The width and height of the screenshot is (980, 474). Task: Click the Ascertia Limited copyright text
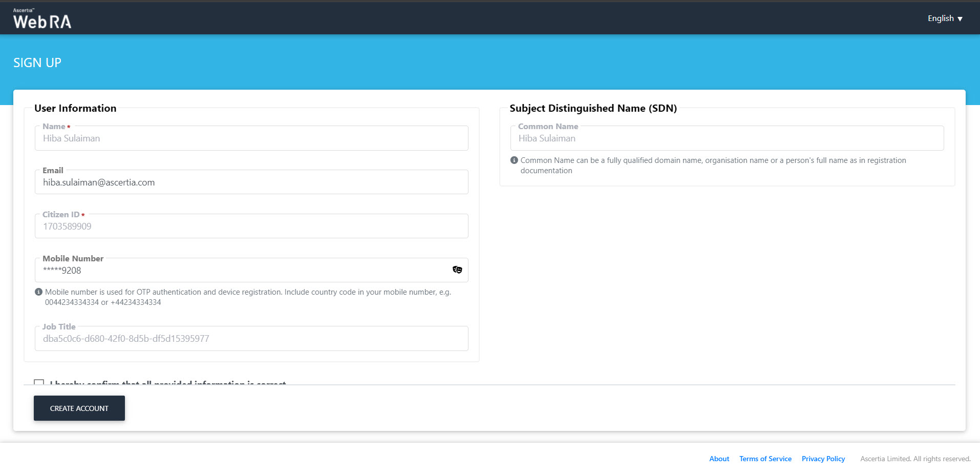point(915,459)
